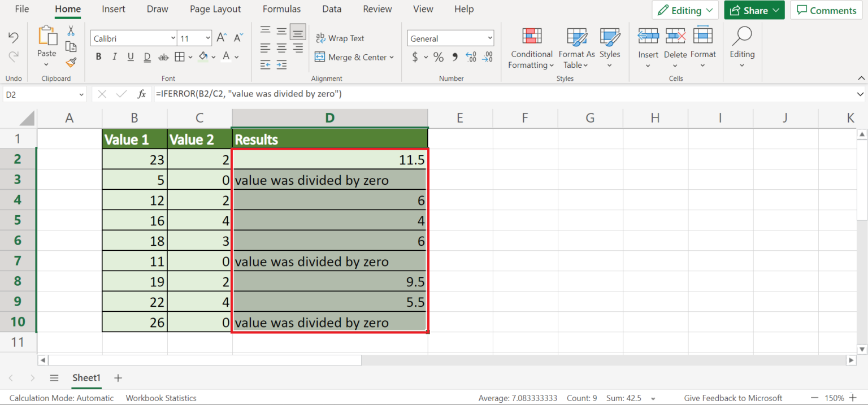Click the Format Painter icon
868x405 pixels.
point(71,63)
